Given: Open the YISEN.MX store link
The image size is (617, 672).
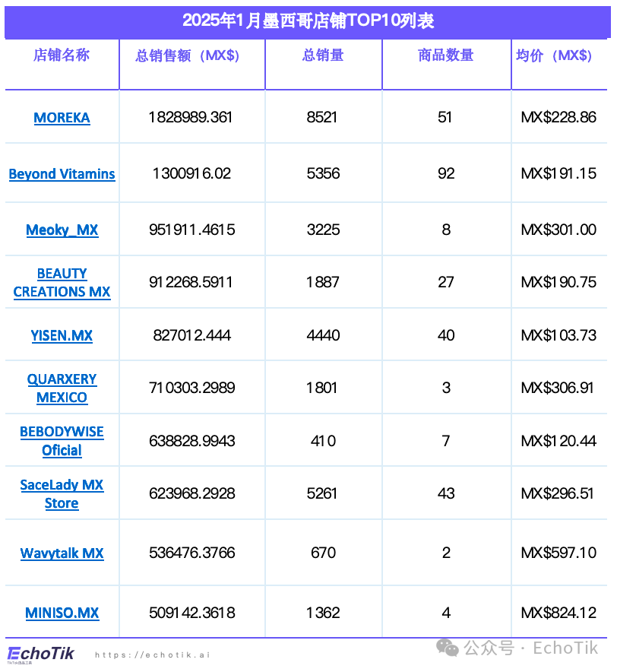Looking at the screenshot, I should (x=62, y=335).
